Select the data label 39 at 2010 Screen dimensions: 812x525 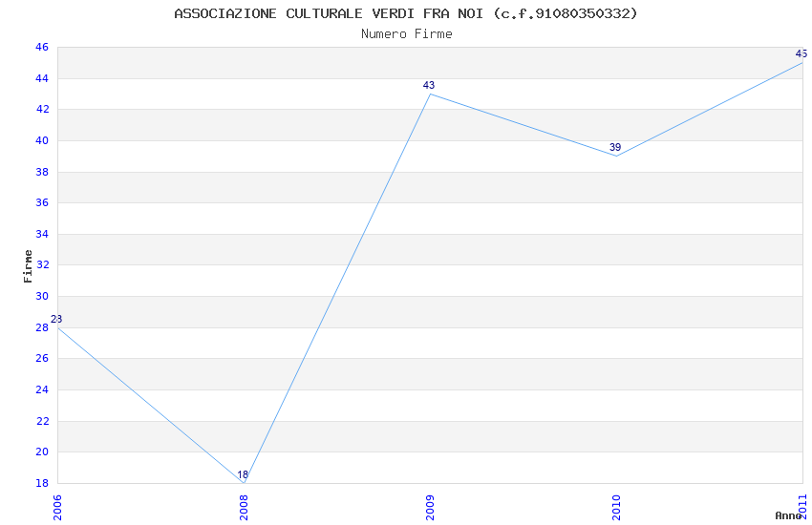pos(615,147)
